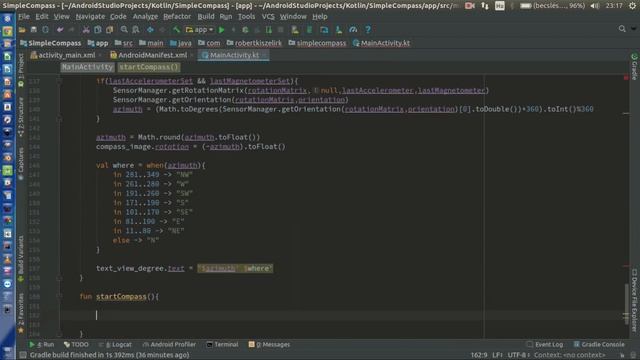This screenshot has width=640, height=360.
Task: Click the Attach debugger toolbar icon
Action: click(x=269, y=29)
